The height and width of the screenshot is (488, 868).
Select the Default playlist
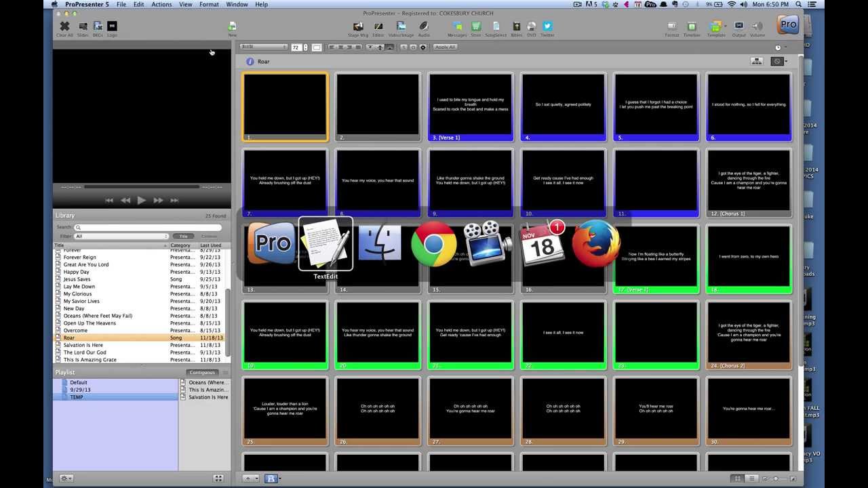116,382
